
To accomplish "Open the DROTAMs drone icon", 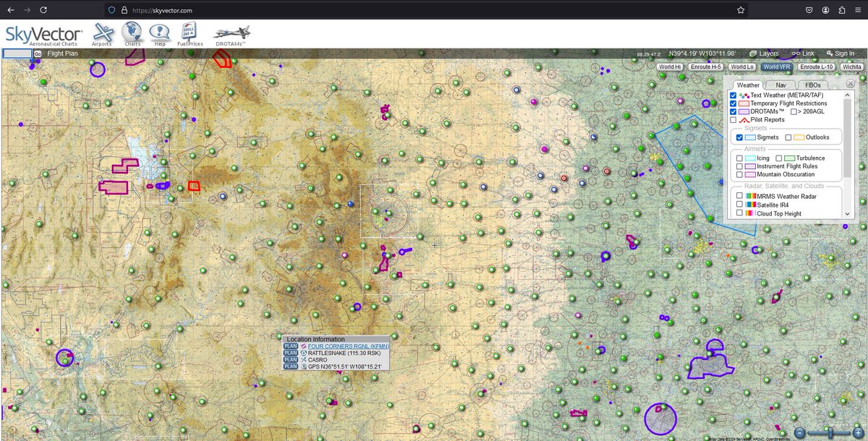I will pos(231,34).
